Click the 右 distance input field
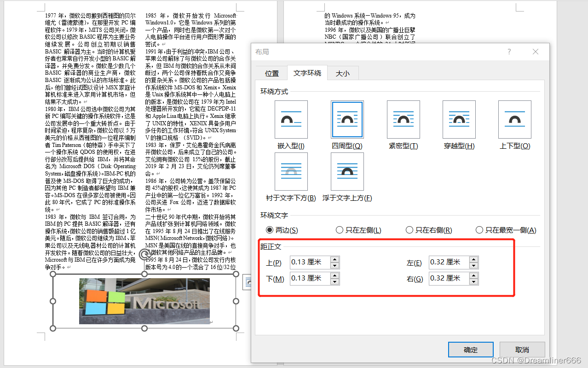Viewport: 588px width, 368px height. (x=450, y=279)
